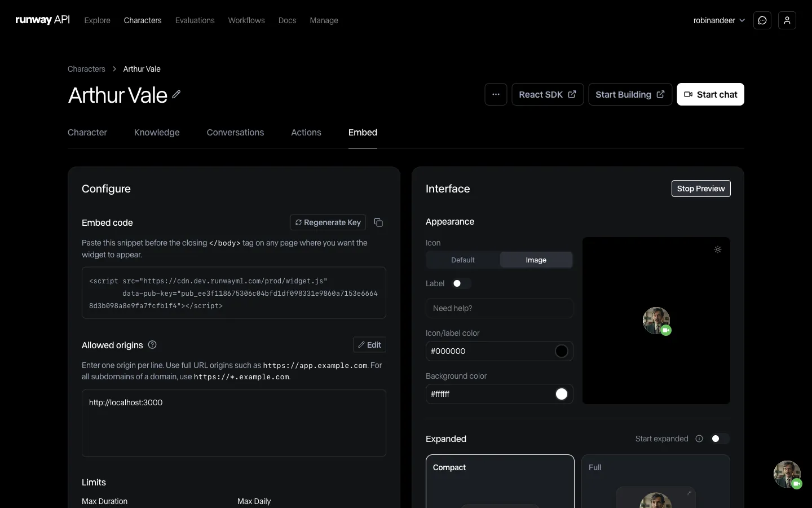Open the black icon/label color swatch
812x508 pixels.
coord(562,351)
